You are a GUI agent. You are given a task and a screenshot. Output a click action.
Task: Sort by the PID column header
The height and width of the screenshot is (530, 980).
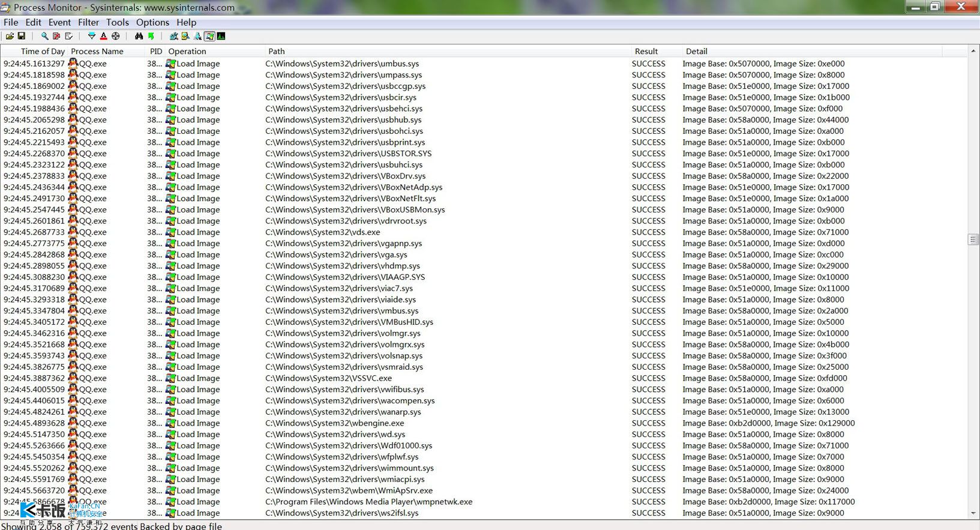point(156,52)
